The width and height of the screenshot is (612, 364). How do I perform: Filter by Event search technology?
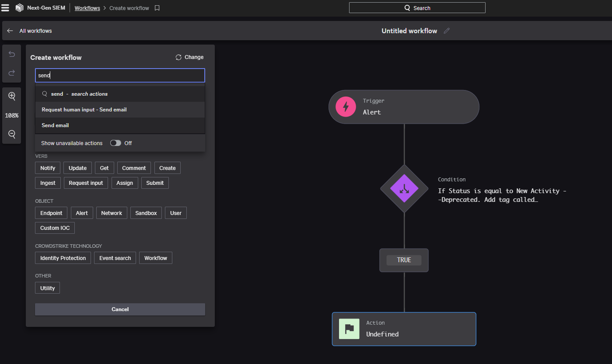point(115,258)
